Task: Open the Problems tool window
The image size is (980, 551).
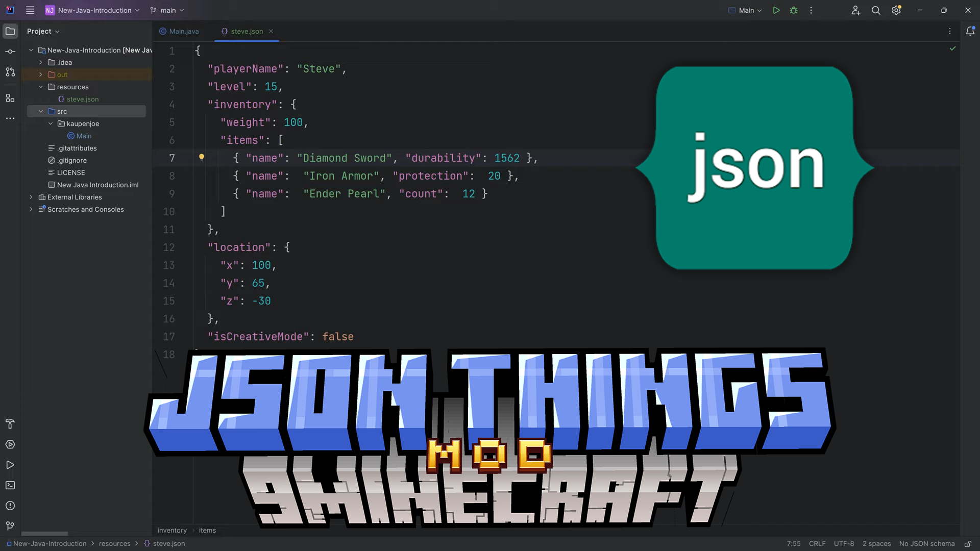Action: click(10, 506)
